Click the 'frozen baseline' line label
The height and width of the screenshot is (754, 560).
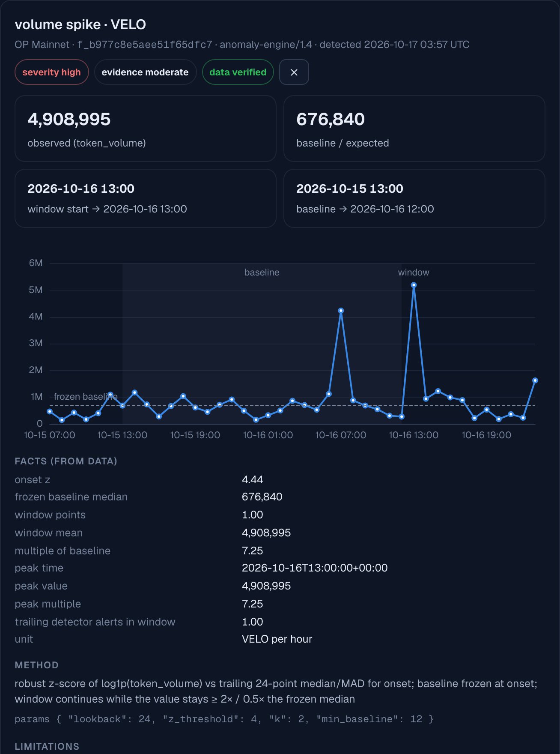point(86,397)
